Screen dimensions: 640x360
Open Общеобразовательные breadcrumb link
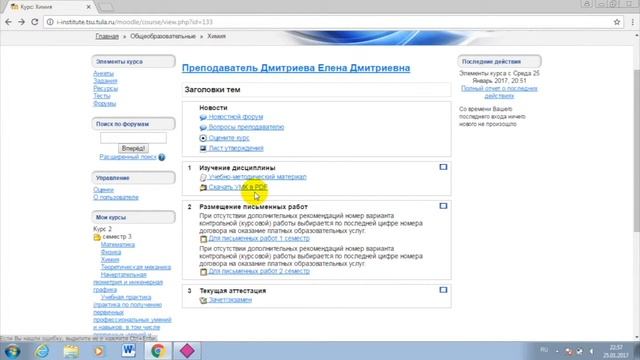163,36
